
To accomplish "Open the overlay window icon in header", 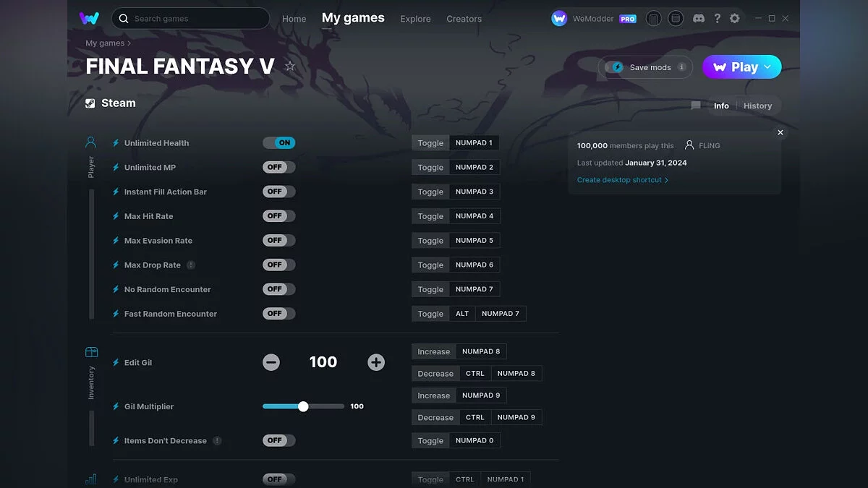I will (x=676, y=18).
